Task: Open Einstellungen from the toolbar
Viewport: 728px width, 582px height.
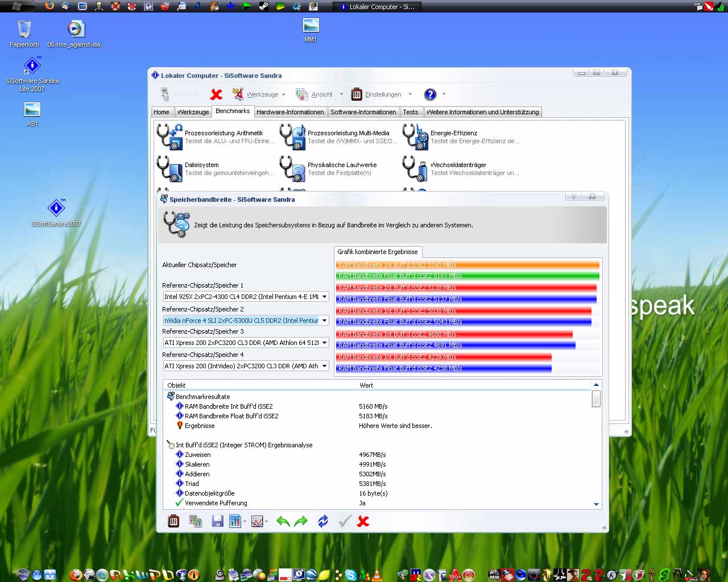Action: [376, 94]
